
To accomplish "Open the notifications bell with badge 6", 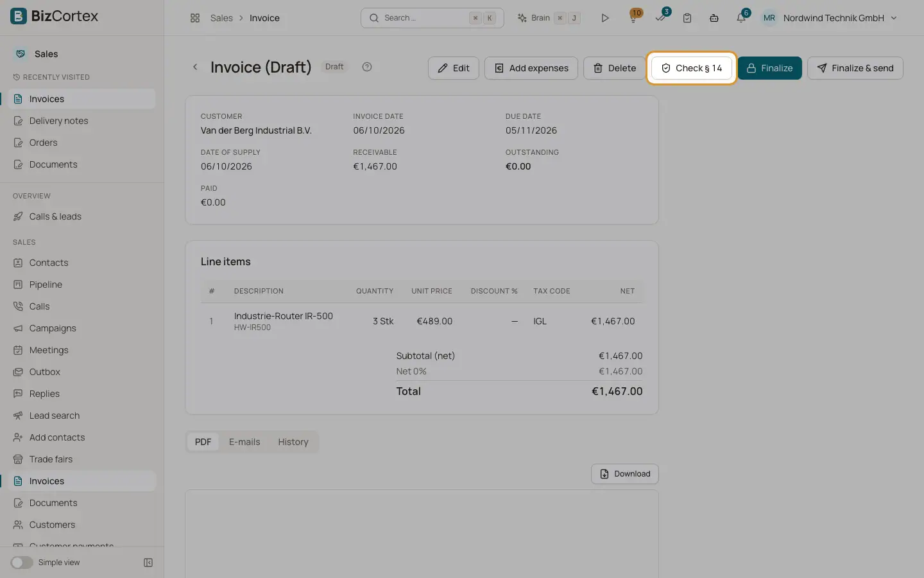I will (x=741, y=18).
